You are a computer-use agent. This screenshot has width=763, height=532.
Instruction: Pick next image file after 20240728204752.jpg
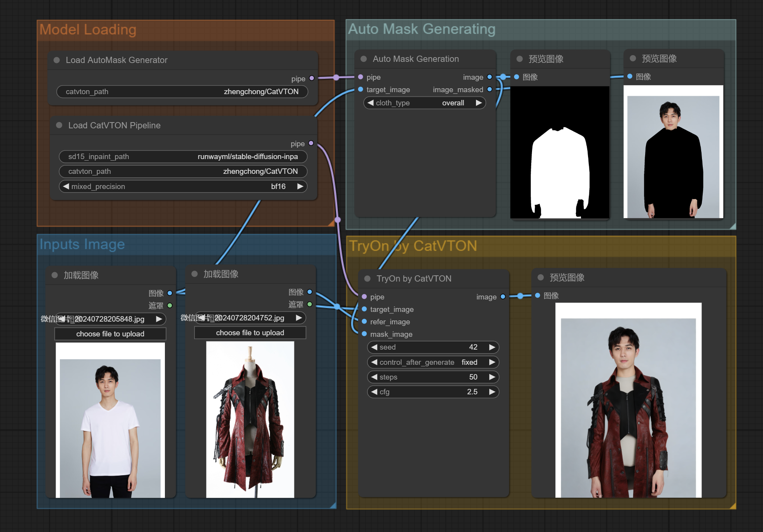(x=299, y=318)
